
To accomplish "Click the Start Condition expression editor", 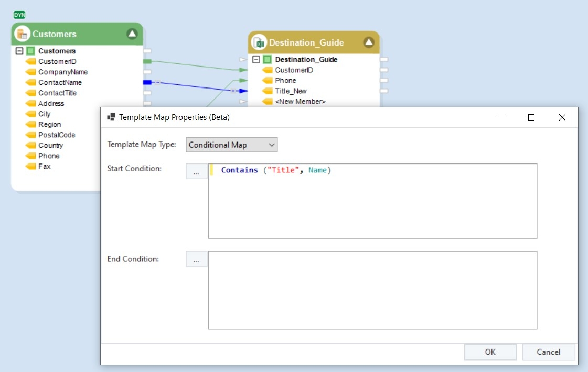I will point(372,202).
